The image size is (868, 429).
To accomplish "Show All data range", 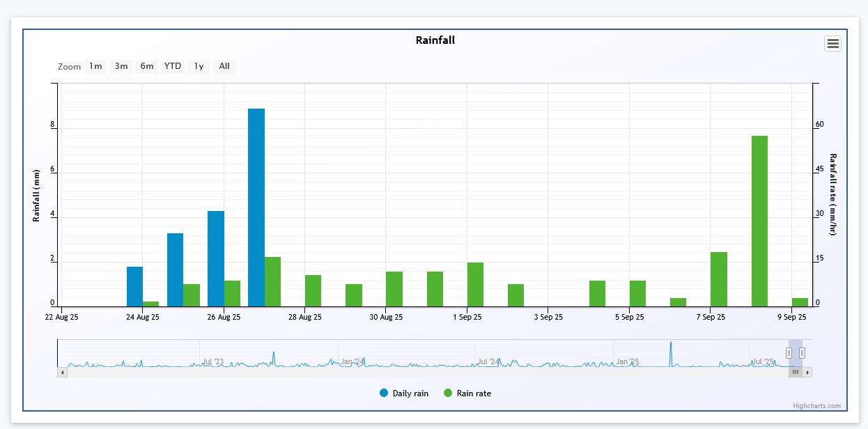I will coord(224,66).
